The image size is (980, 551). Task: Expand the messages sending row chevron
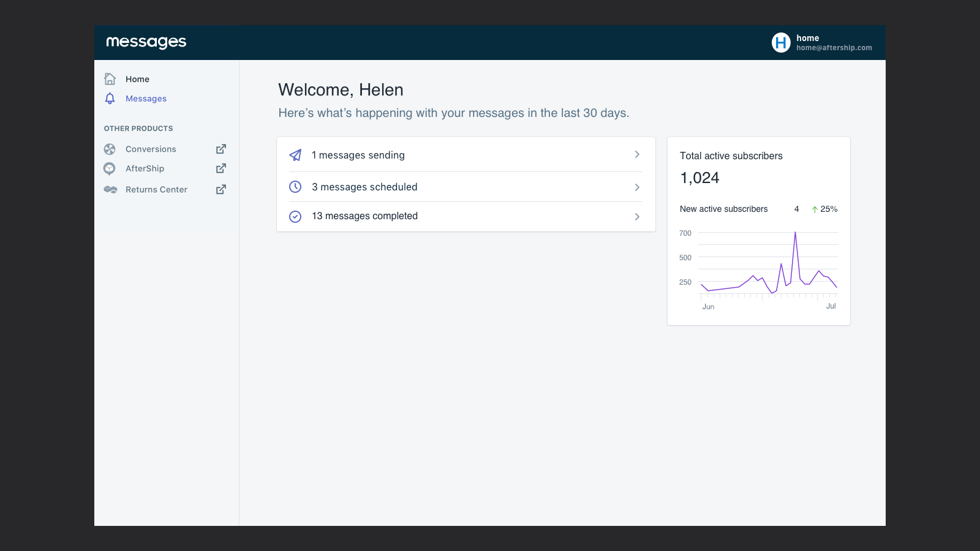click(x=637, y=154)
